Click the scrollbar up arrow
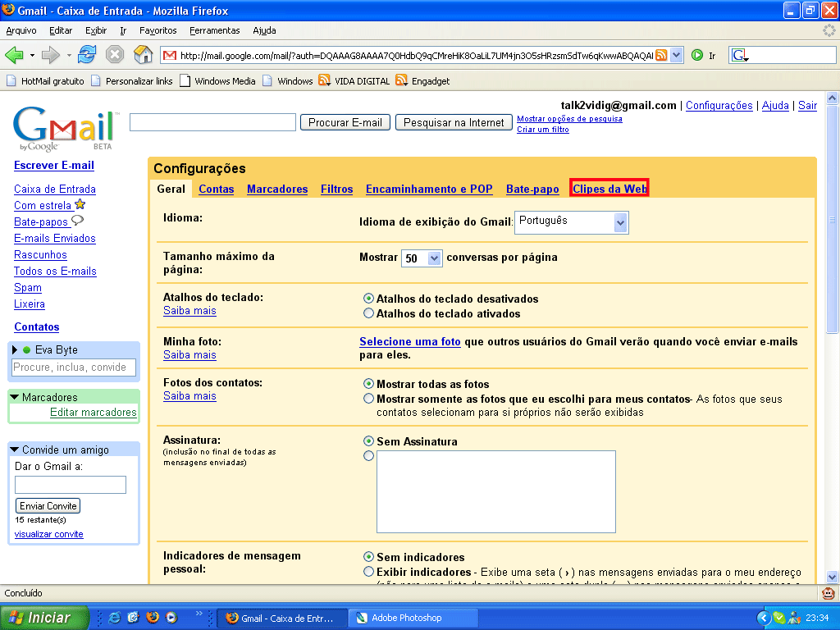This screenshot has width=840, height=630. tap(832, 98)
